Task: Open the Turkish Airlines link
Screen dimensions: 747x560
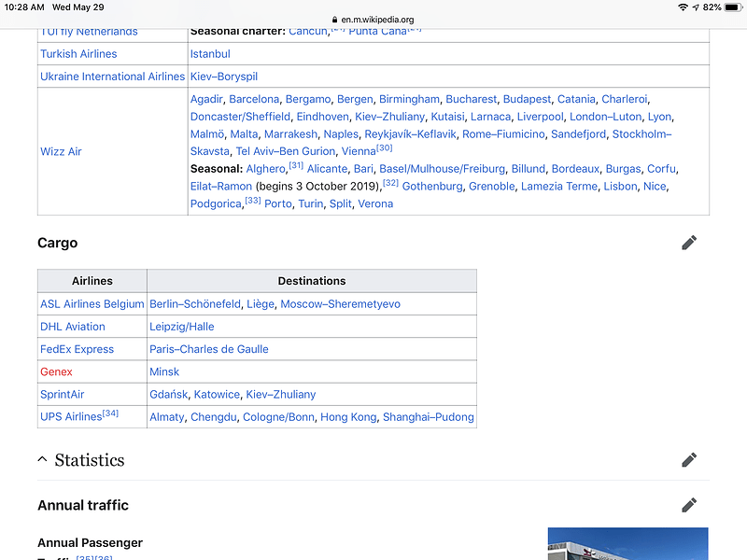Action: tap(78, 54)
